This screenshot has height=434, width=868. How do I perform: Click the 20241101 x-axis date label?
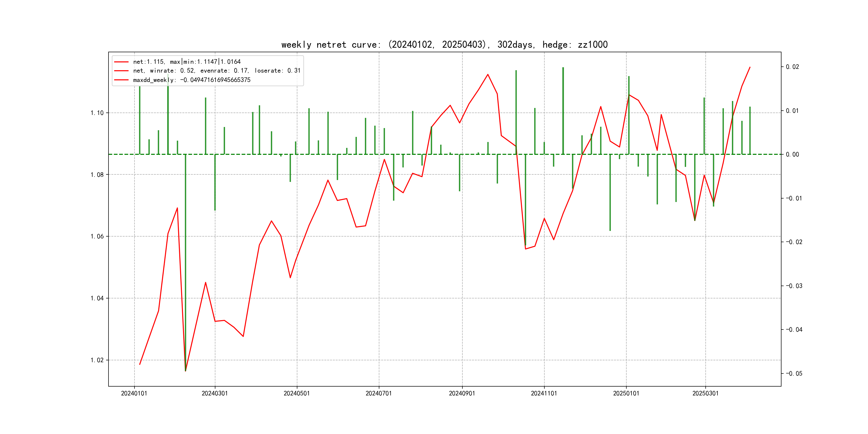(x=544, y=393)
